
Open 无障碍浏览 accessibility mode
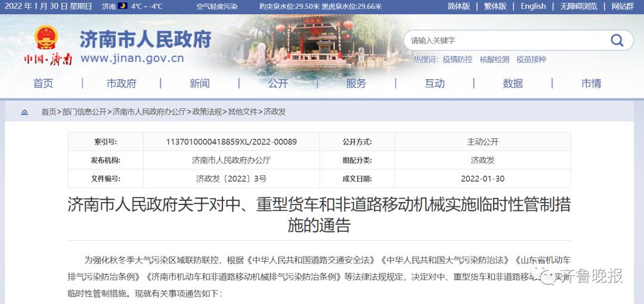coord(578,6)
